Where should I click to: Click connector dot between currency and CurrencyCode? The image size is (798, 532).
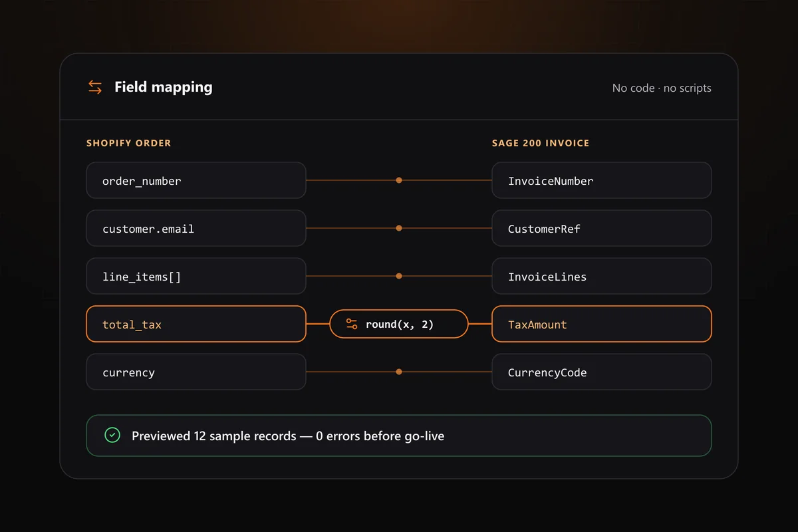pos(399,372)
